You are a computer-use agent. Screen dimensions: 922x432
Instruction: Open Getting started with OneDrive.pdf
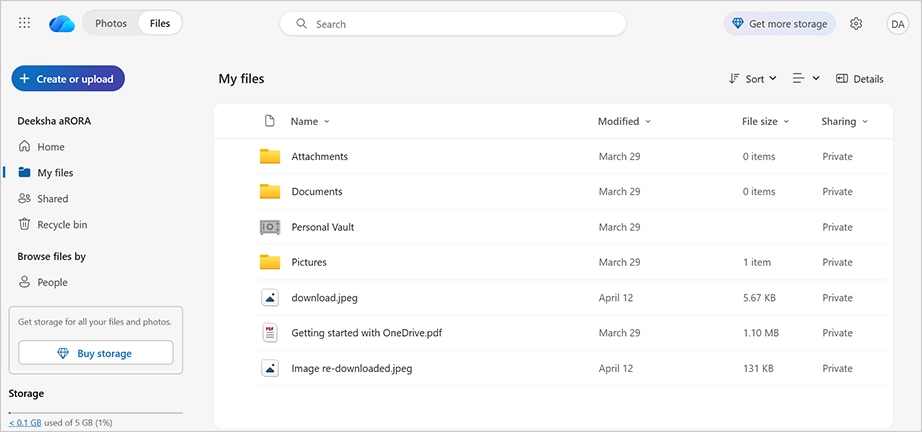pos(367,333)
